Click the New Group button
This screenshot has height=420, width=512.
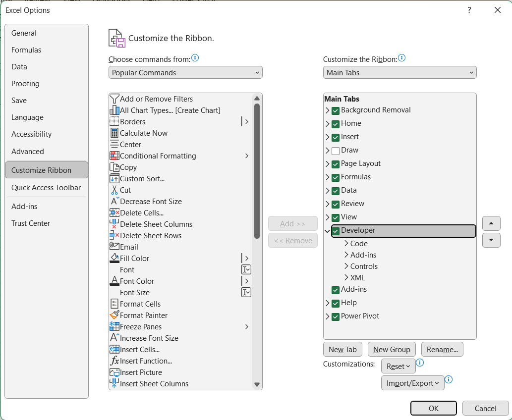click(392, 350)
